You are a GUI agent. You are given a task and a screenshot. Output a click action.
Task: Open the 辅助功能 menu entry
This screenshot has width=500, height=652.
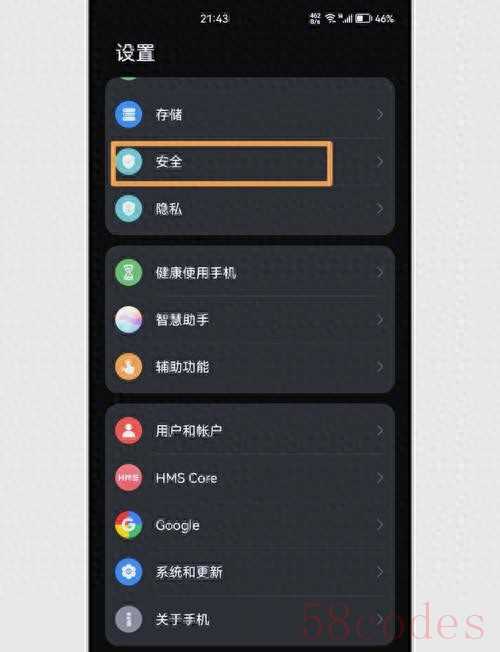click(250, 367)
